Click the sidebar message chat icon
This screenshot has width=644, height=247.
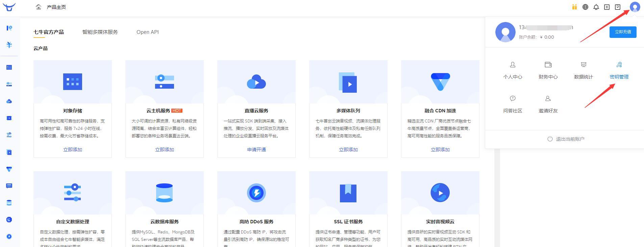(x=9, y=186)
